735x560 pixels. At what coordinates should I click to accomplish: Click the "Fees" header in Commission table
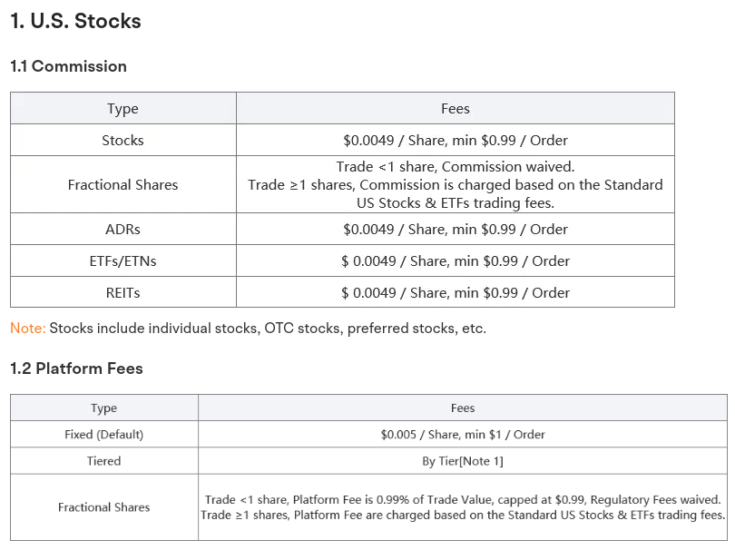(x=455, y=109)
